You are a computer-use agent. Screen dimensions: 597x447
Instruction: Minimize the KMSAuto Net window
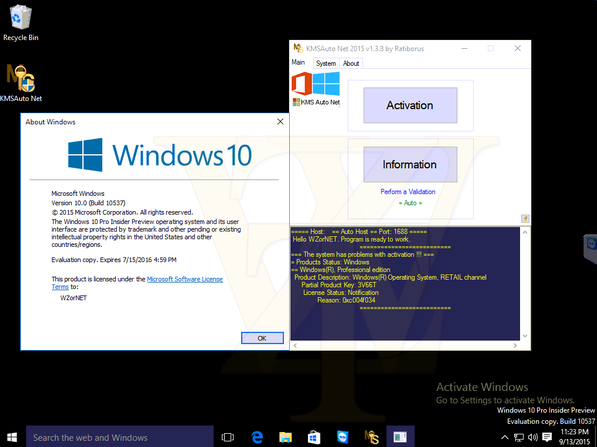click(464, 48)
